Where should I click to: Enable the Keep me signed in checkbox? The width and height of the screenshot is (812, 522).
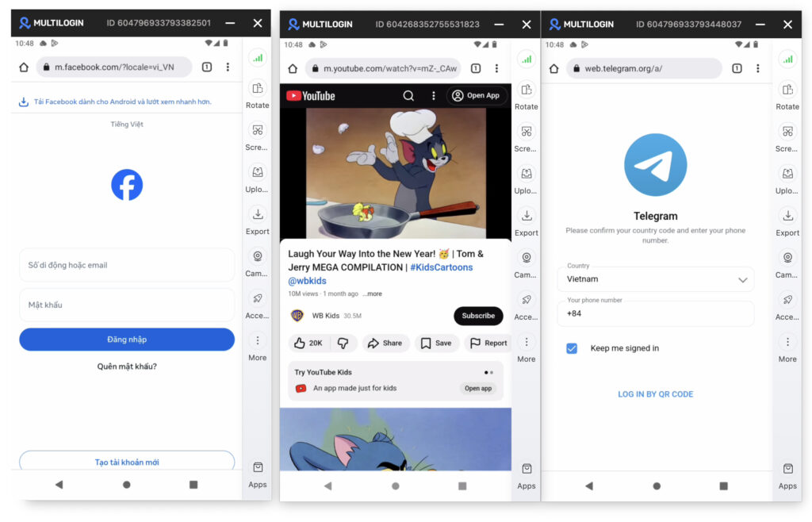click(572, 347)
